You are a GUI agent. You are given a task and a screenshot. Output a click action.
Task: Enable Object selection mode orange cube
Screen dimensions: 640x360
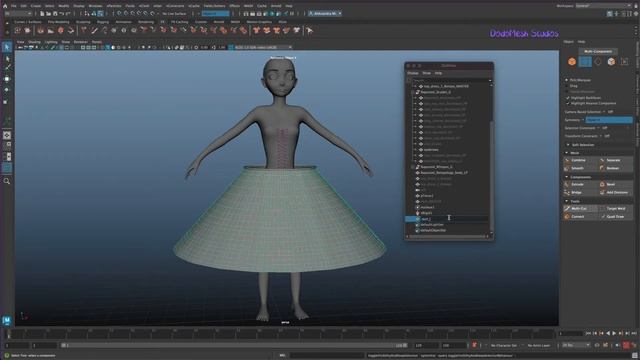[572, 62]
